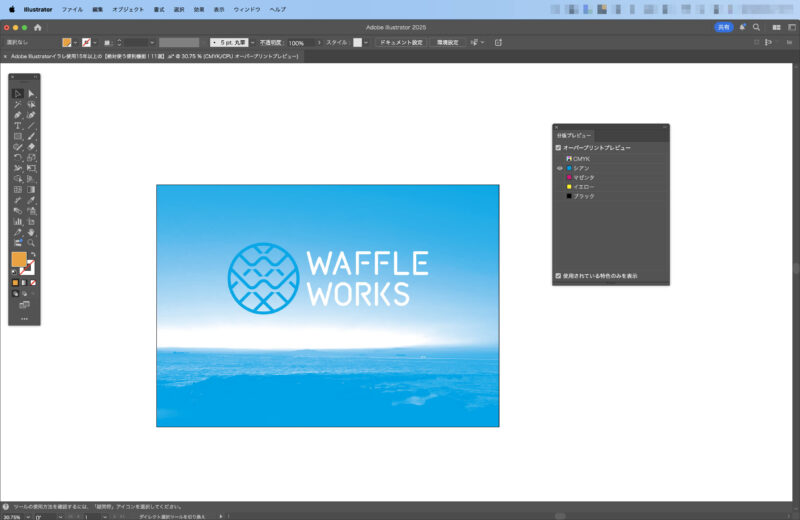Open the zoom level dropdown at bottom left
Viewport: 800px width, 520px height.
pyautogui.click(x=28, y=516)
